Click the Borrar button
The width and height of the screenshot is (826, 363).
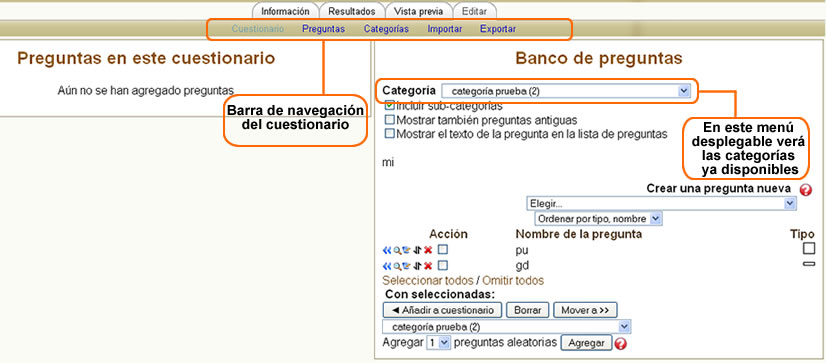tap(527, 310)
